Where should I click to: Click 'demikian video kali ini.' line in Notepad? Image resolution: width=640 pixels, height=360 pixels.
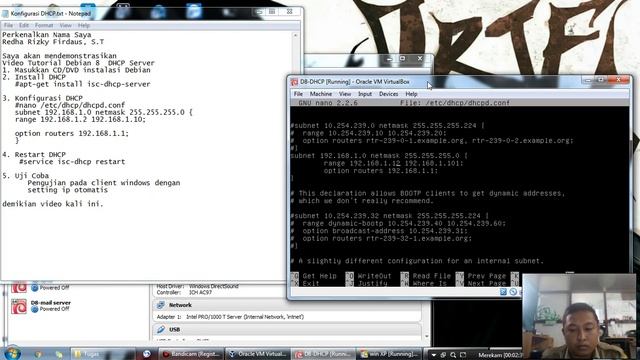[53, 204]
